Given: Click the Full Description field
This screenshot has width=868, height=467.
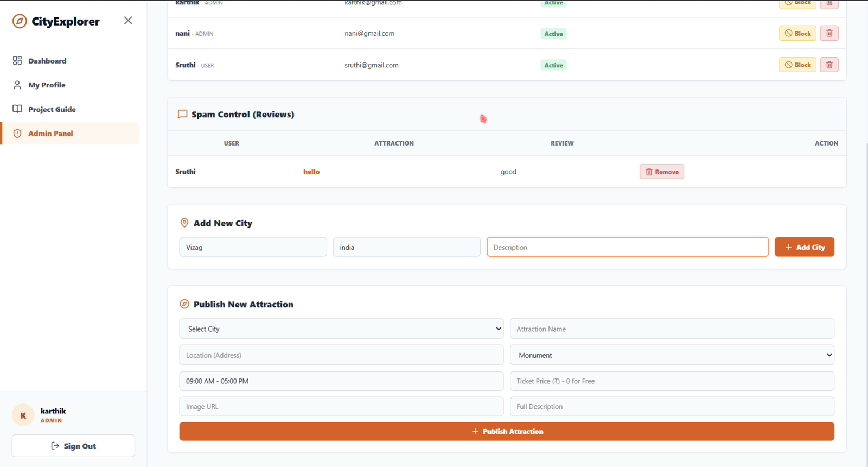Looking at the screenshot, I should click(672, 406).
